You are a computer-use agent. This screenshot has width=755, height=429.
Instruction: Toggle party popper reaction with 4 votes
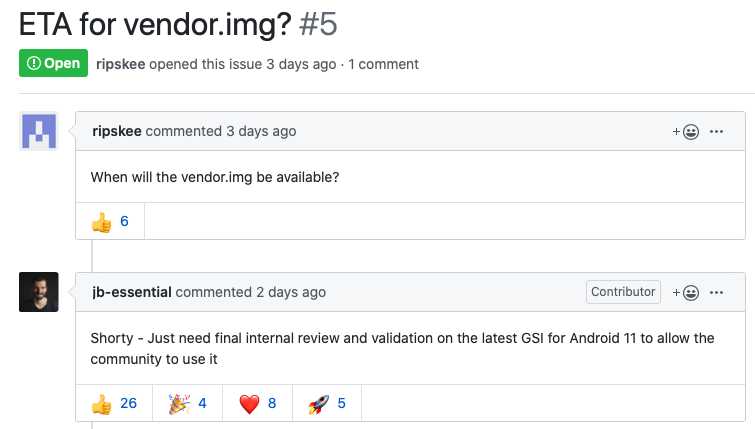coord(188,403)
